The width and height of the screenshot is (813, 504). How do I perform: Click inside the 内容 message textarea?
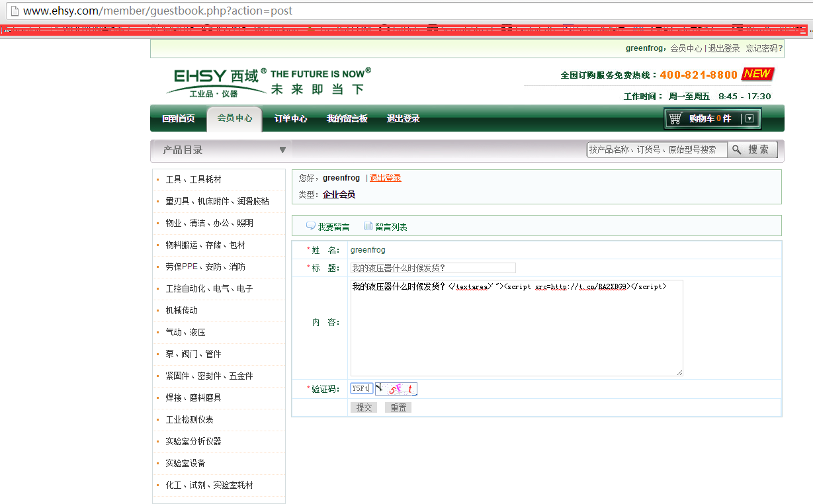517,328
